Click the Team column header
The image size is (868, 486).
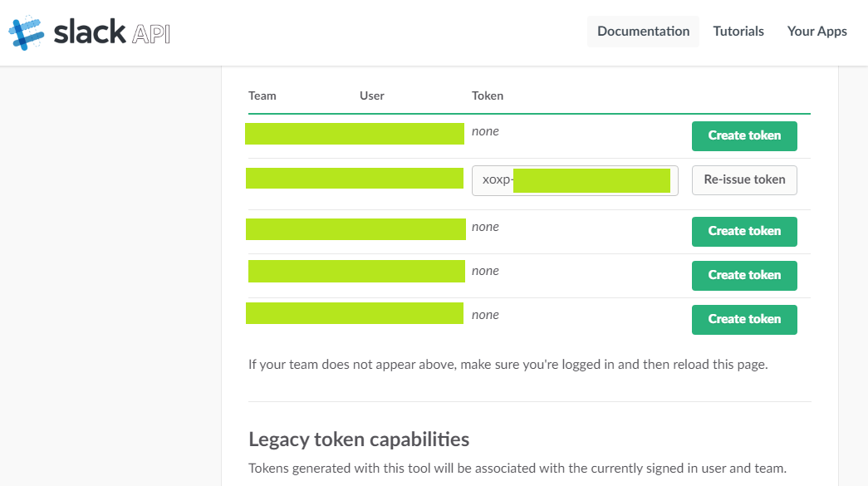click(x=262, y=96)
